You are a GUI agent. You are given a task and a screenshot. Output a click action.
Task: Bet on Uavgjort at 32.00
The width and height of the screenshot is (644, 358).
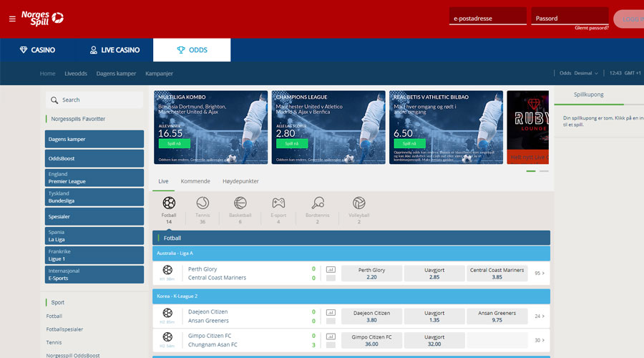(434, 340)
